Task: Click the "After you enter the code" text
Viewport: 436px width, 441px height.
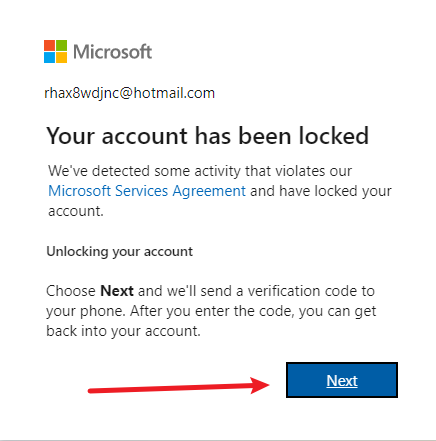Action: pos(212,311)
